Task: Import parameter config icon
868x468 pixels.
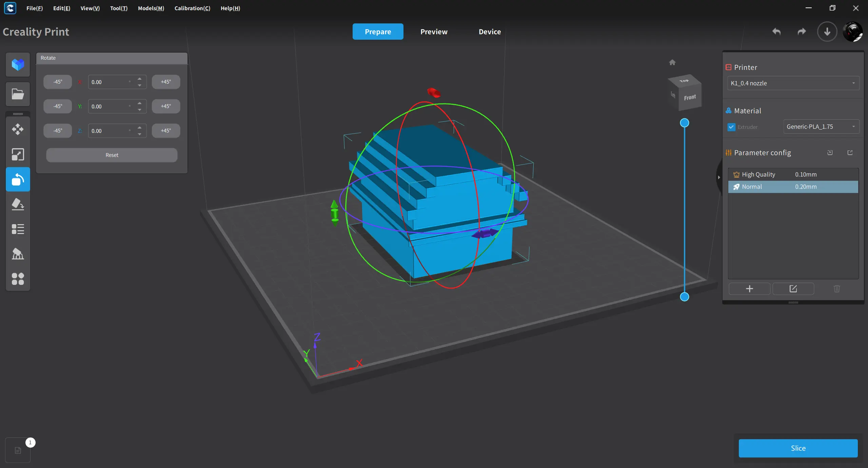Action: click(830, 153)
